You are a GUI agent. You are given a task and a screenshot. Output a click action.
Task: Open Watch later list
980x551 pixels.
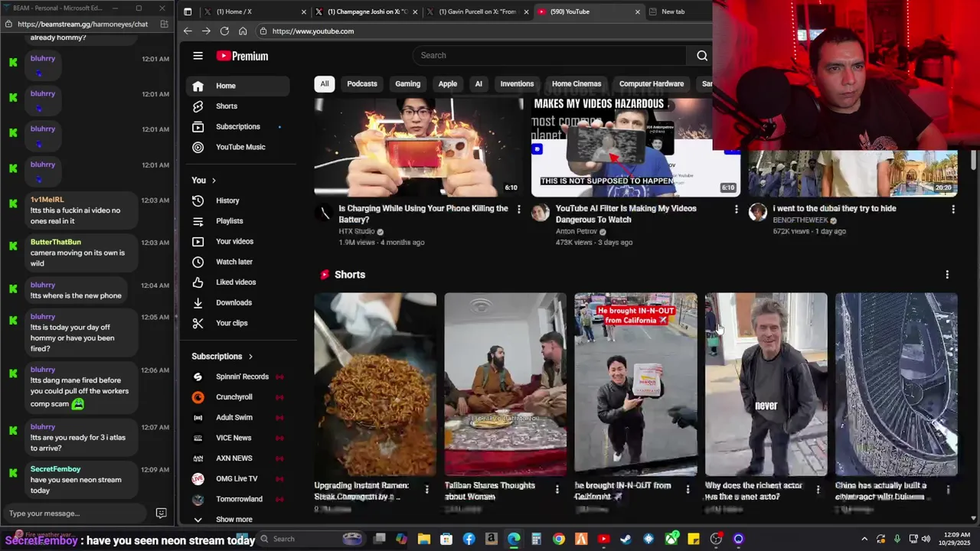[237, 262]
